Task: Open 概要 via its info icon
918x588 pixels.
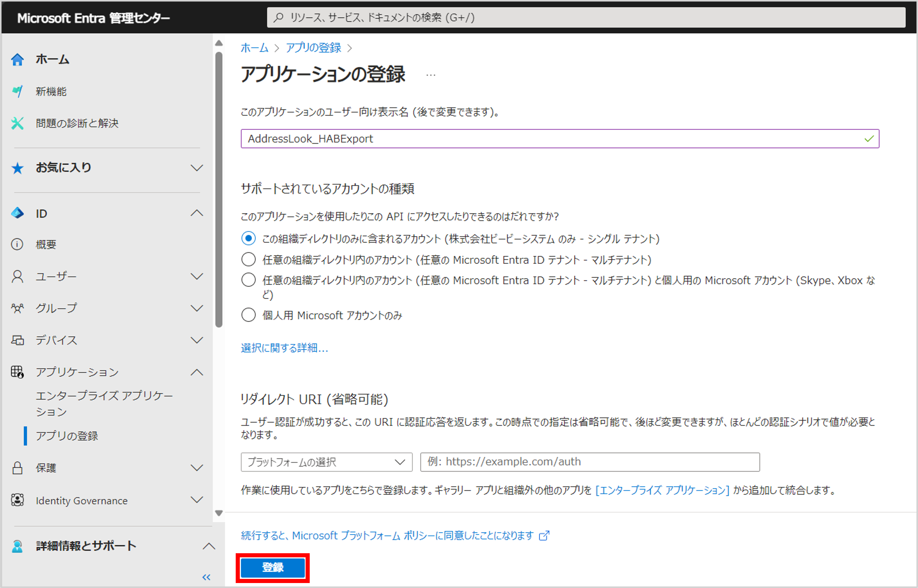Action: coord(18,244)
